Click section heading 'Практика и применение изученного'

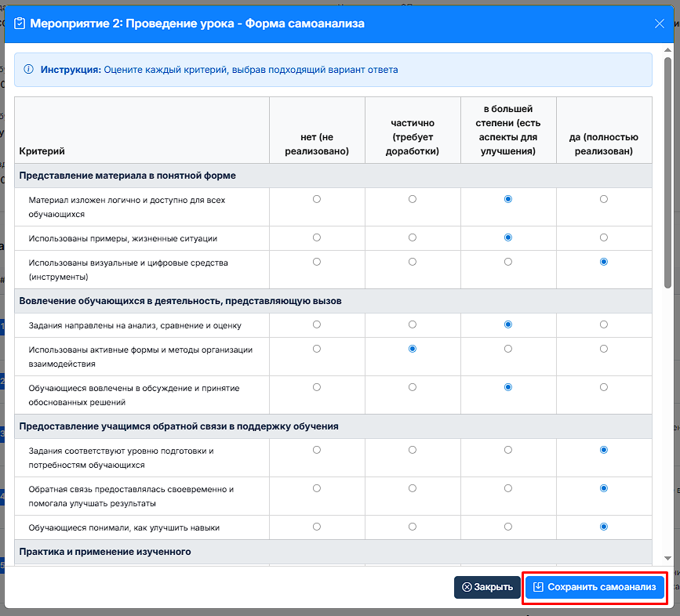coord(105,552)
